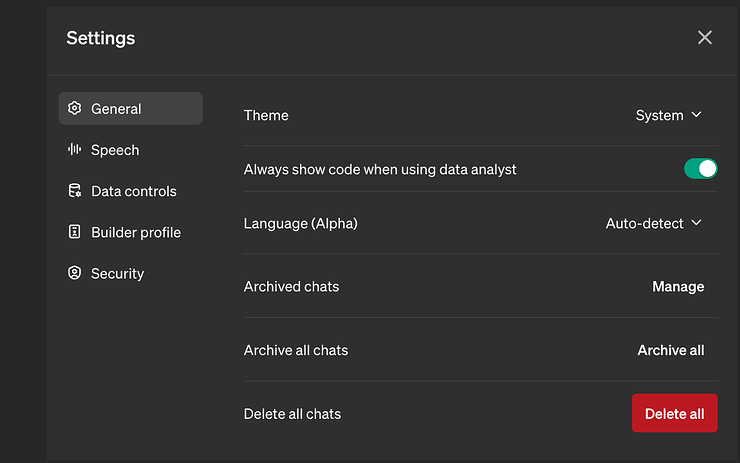The height and width of the screenshot is (463, 740).
Task: Close the Settings dialog with the X icon
Action: (705, 37)
